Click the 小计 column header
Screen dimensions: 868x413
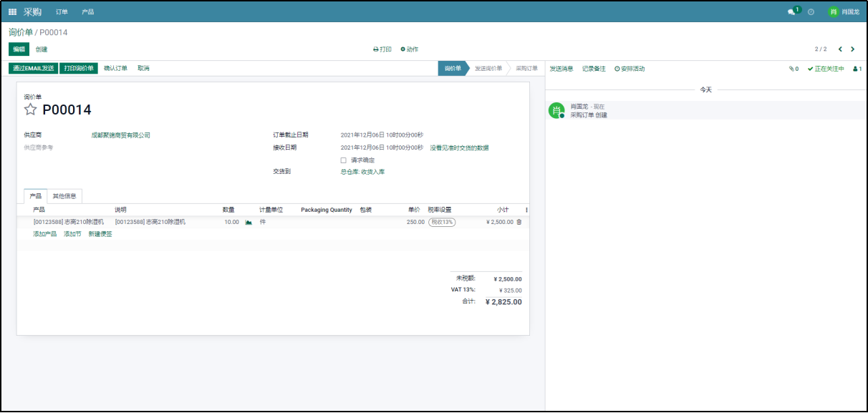[x=503, y=210]
